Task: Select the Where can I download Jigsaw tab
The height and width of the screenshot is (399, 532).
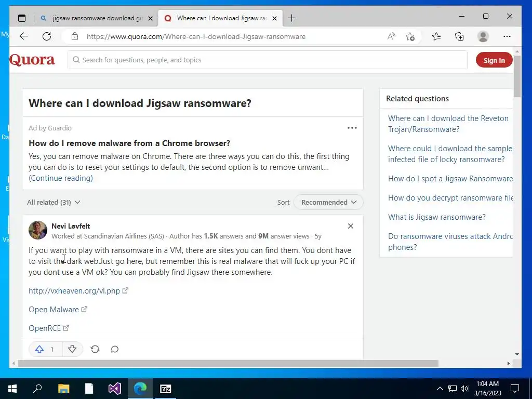Action: (220, 18)
